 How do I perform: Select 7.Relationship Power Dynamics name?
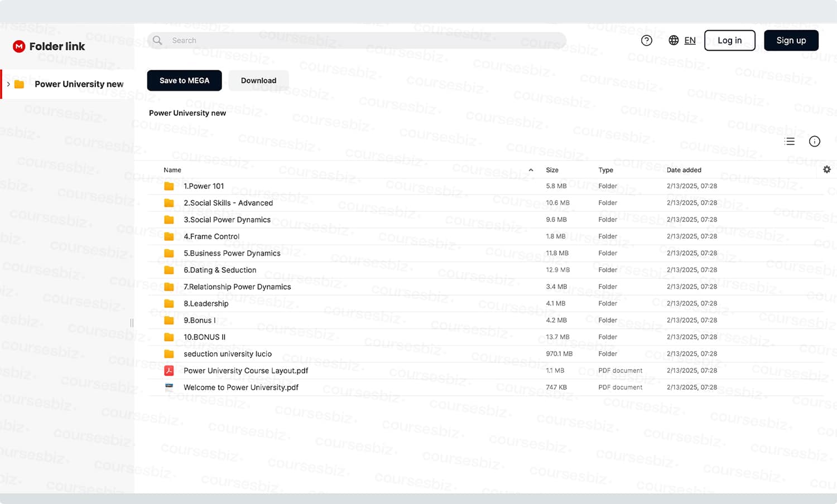[237, 287]
